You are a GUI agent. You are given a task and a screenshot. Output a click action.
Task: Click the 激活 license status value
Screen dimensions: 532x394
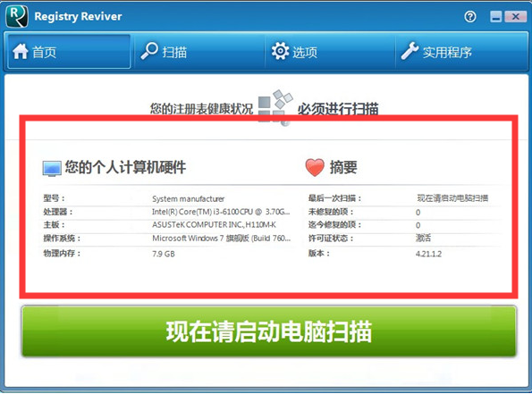pos(423,238)
